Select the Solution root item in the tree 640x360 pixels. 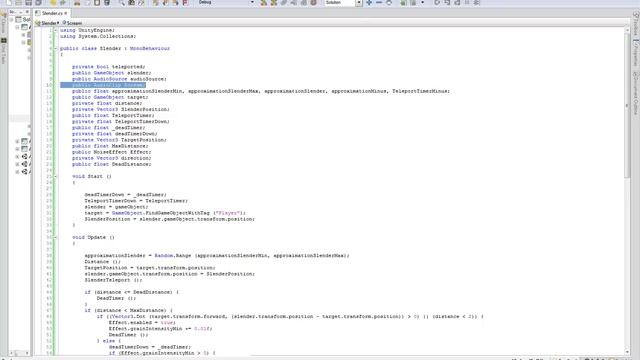[23, 19]
